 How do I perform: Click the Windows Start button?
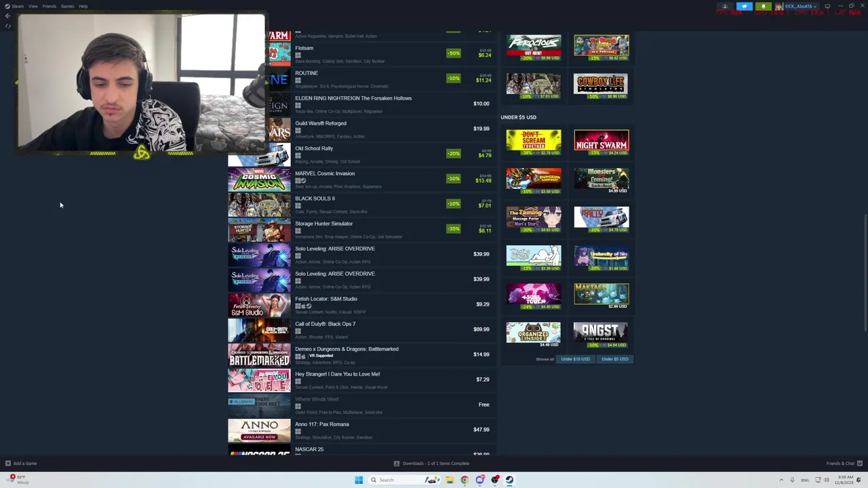359,480
